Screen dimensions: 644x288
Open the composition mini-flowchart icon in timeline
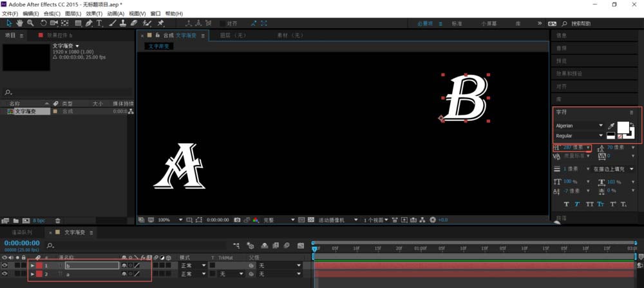[x=236, y=245]
